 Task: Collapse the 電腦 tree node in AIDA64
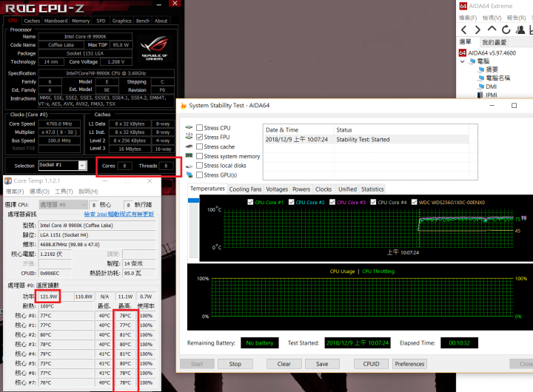[x=462, y=61]
